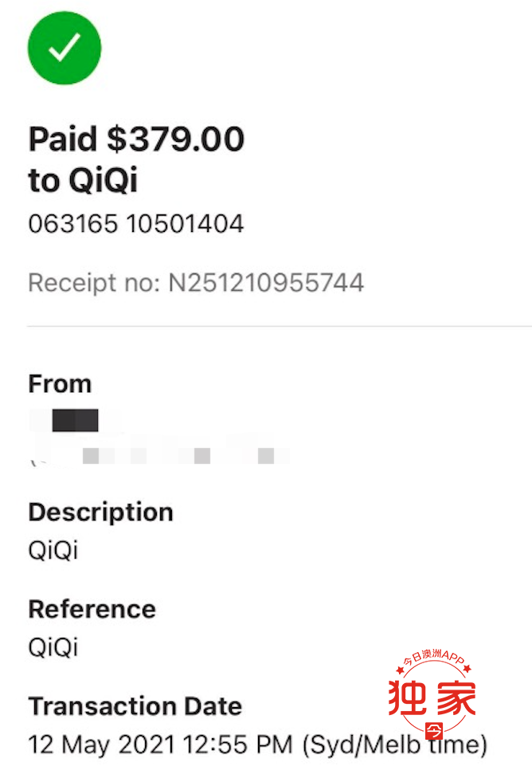The width and height of the screenshot is (532, 778).
Task: Click the Description label
Action: [x=101, y=513]
